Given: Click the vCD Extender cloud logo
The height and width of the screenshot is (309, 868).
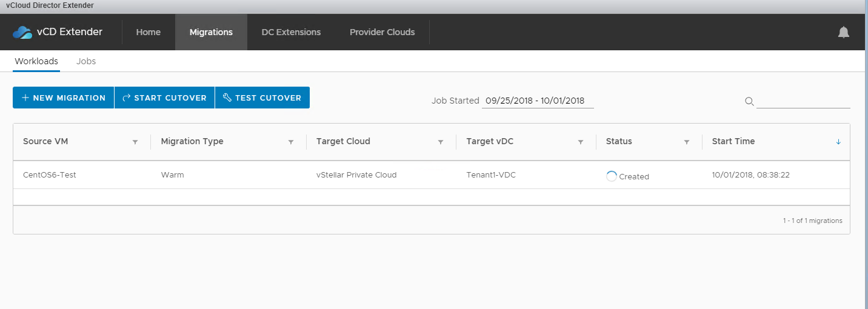Looking at the screenshot, I should 22,32.
